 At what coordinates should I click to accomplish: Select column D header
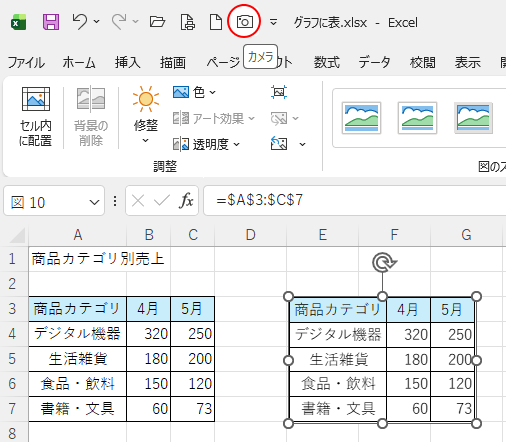click(x=250, y=235)
